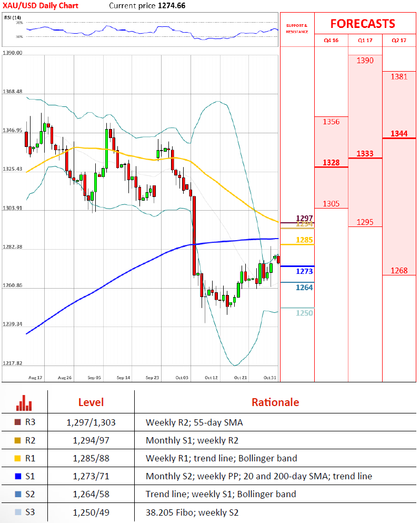The width and height of the screenshot is (420, 523).
Task: Click the 1,297/1,303 level cell
Action: [91, 422]
